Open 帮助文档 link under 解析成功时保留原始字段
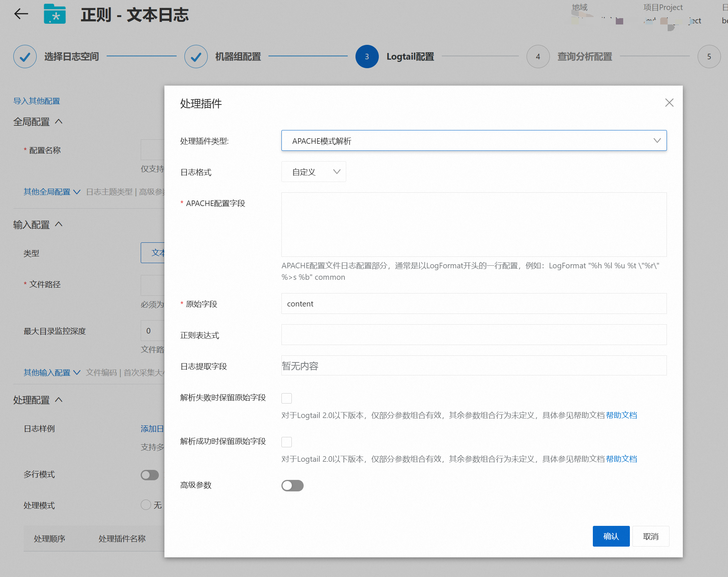The height and width of the screenshot is (577, 728). (621, 459)
